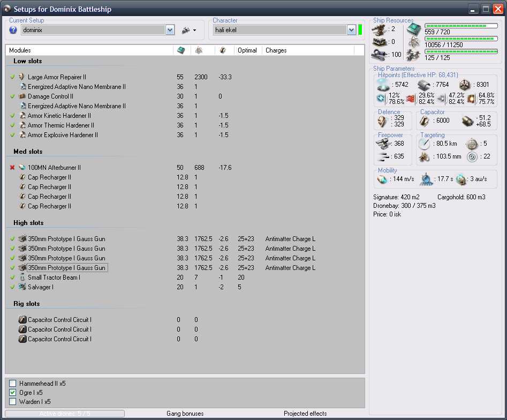Click the max velocity mobility icon
The height and width of the screenshot is (420, 507).
click(x=382, y=179)
